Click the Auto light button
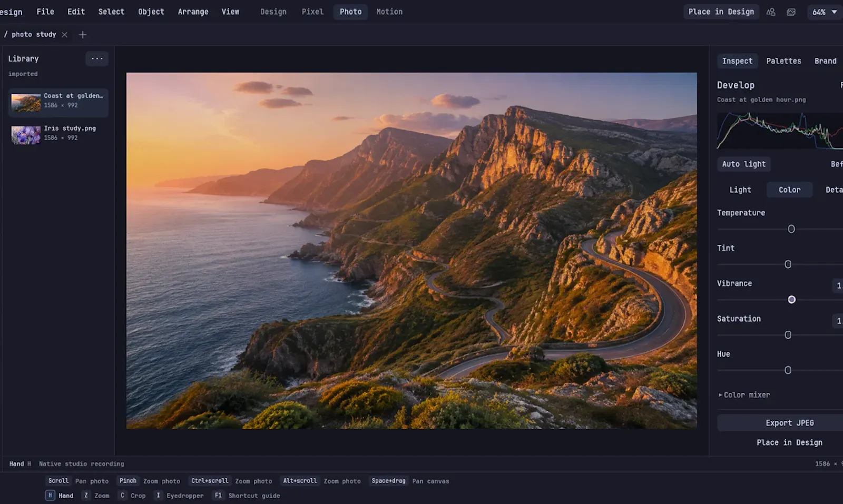The image size is (843, 504). pos(743,164)
